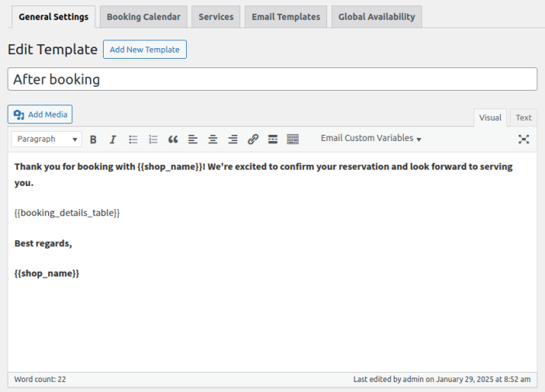Center align the text

coord(212,139)
